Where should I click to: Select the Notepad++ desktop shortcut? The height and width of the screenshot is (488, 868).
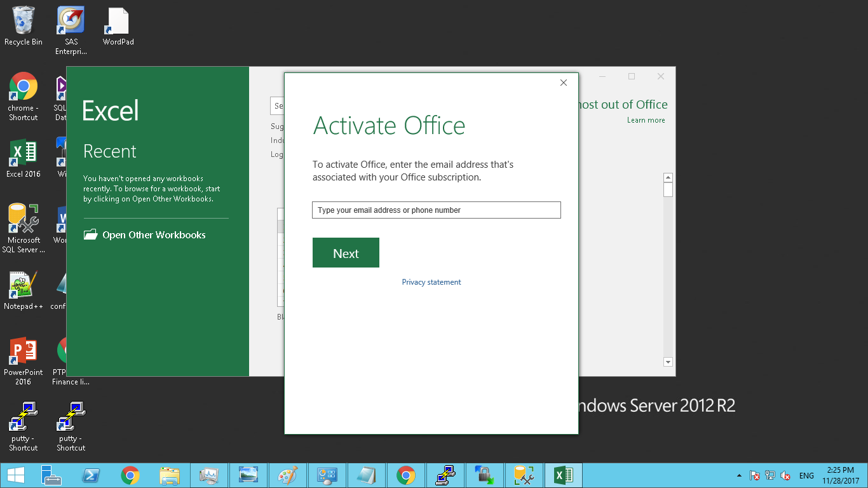pyautogui.click(x=24, y=290)
